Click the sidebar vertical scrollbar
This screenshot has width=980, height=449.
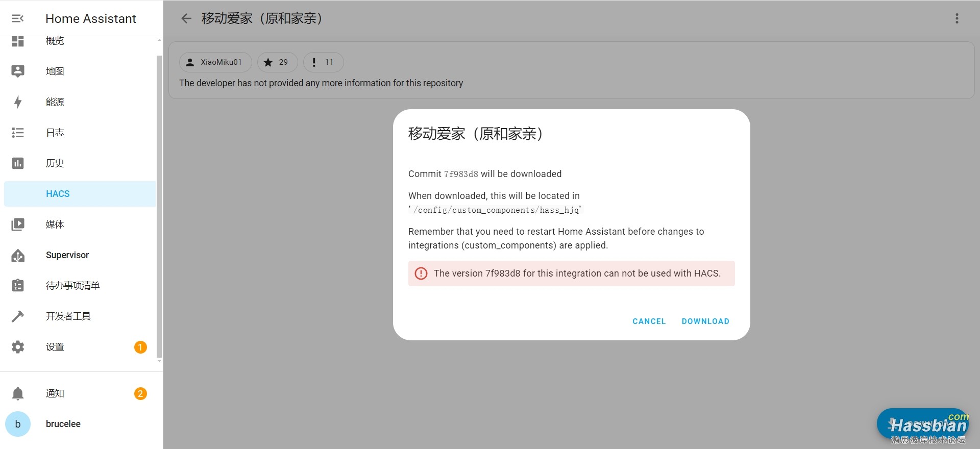[x=159, y=207]
